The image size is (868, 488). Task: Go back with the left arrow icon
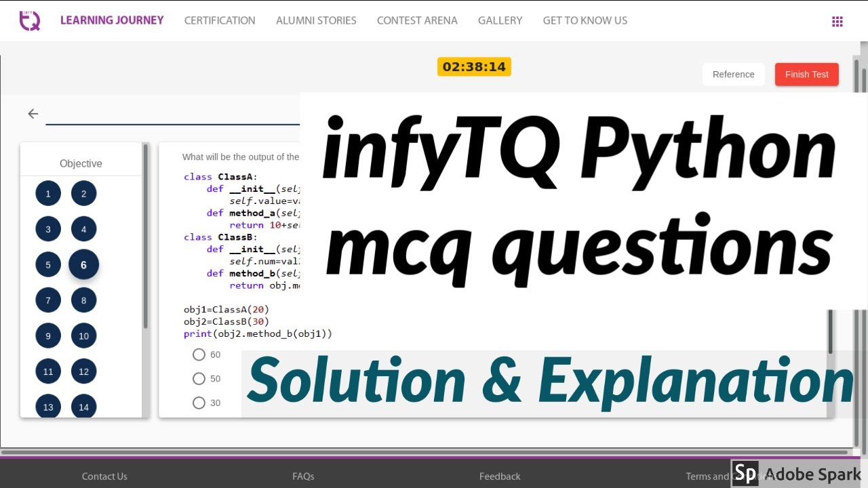tap(33, 114)
